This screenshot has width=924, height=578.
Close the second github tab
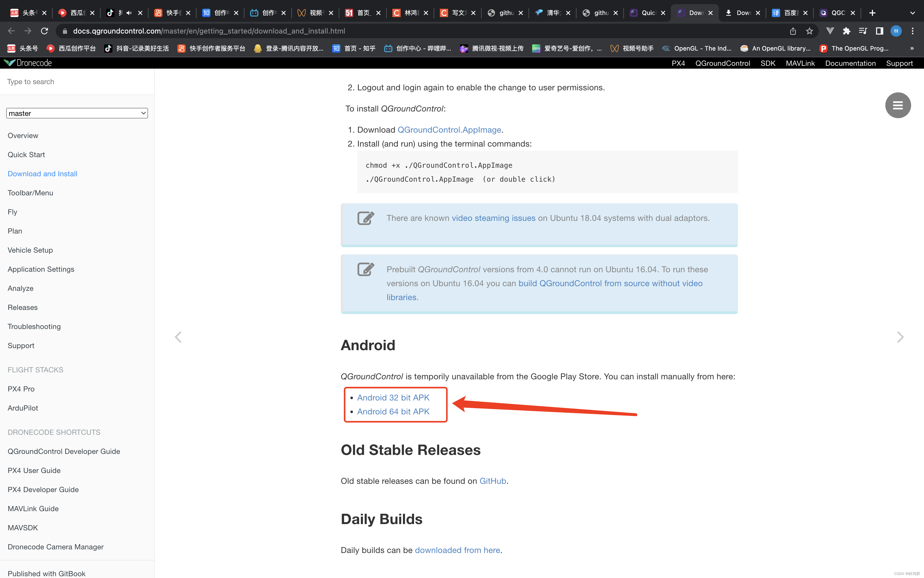pos(615,13)
